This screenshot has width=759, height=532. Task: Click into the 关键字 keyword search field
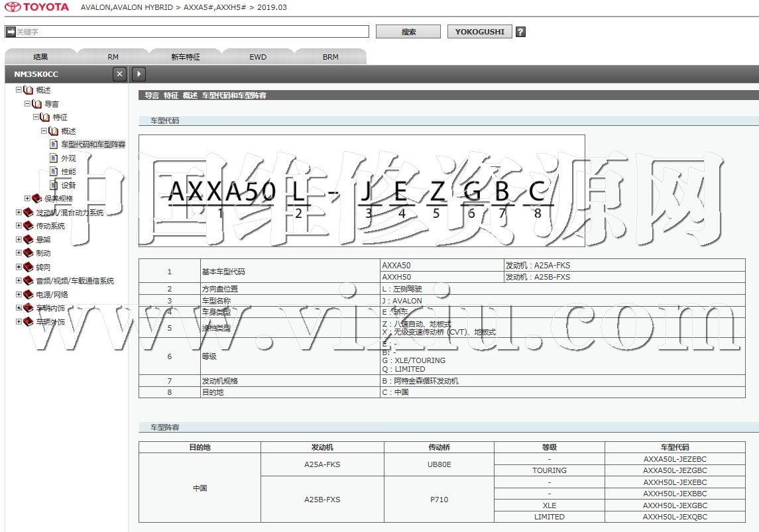191,32
